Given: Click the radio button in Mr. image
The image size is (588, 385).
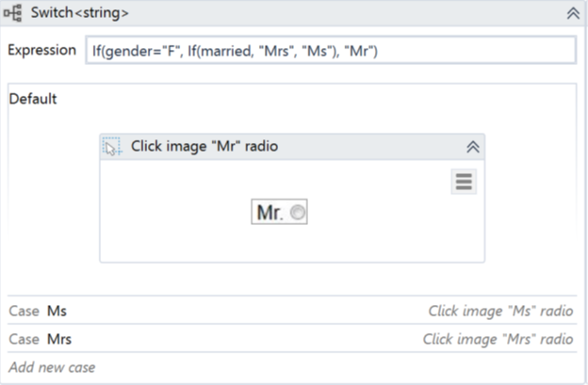Looking at the screenshot, I should 297,214.
